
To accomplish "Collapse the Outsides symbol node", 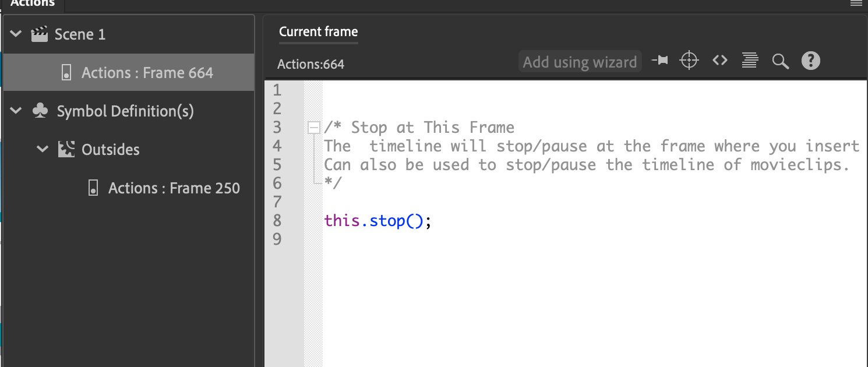I will click(42, 149).
